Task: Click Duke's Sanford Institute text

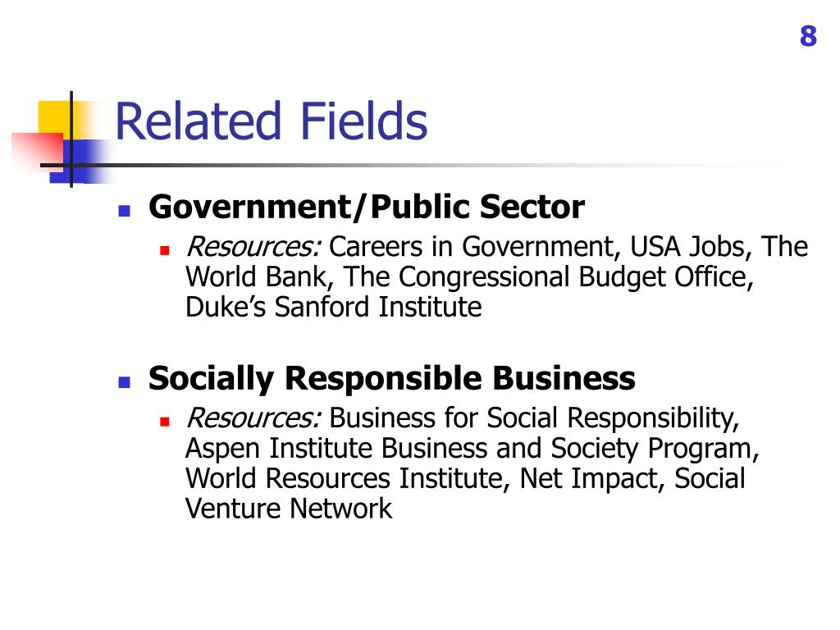Action: (333, 308)
